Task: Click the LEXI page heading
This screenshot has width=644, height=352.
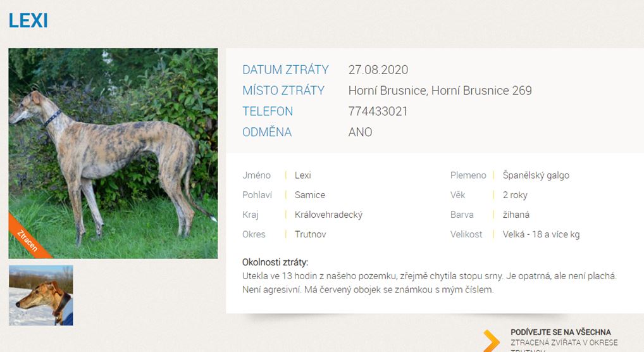Action: (x=28, y=20)
